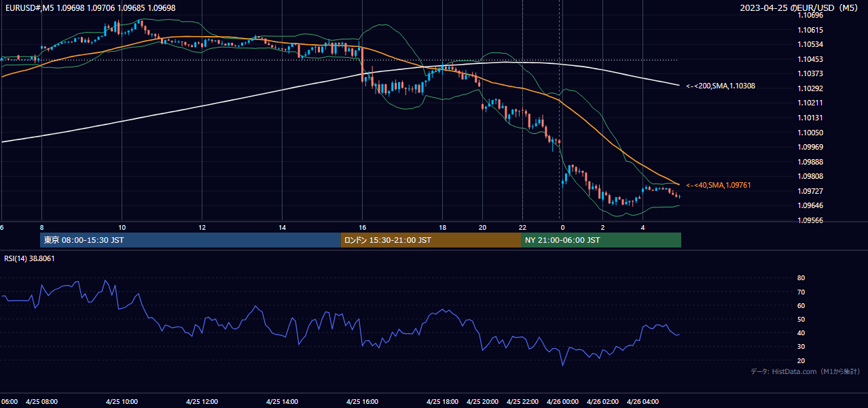
Task: Click the 4/25 14:00 date label
Action: (282, 401)
